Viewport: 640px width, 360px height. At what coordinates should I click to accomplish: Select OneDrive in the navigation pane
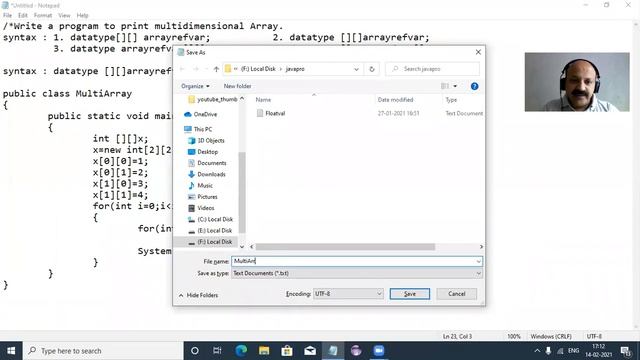201,114
